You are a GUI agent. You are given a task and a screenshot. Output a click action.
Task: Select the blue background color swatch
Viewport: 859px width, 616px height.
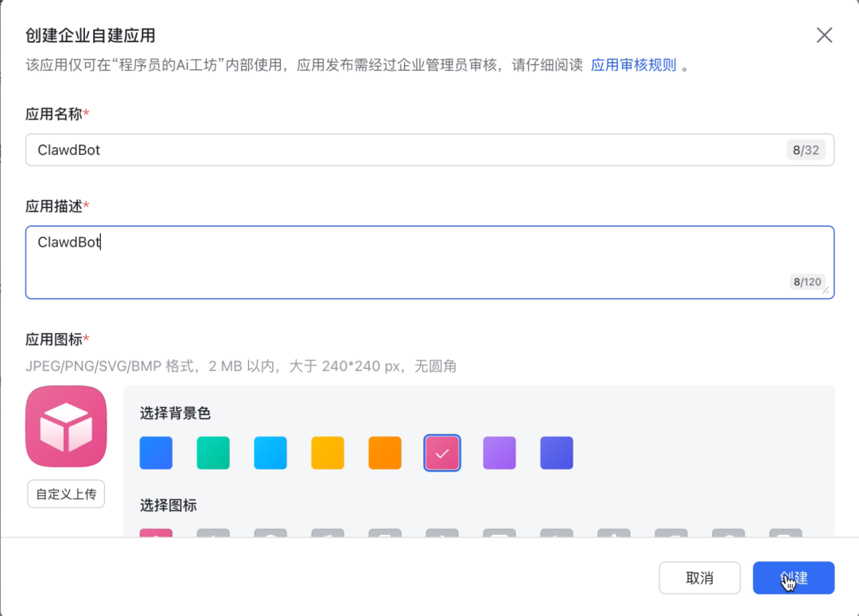tap(156, 453)
